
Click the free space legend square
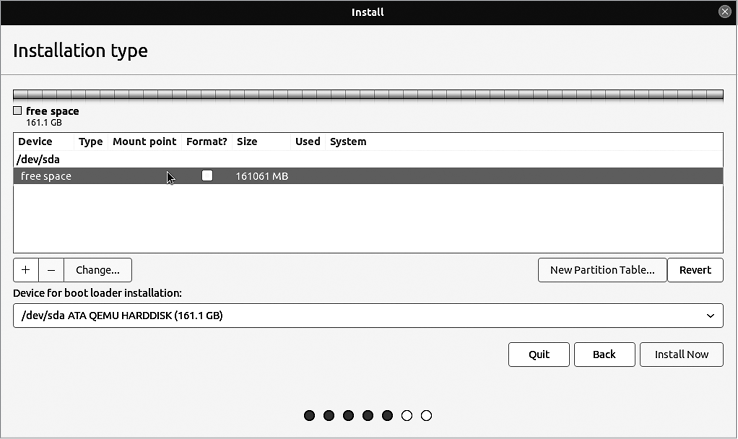pyautogui.click(x=18, y=111)
